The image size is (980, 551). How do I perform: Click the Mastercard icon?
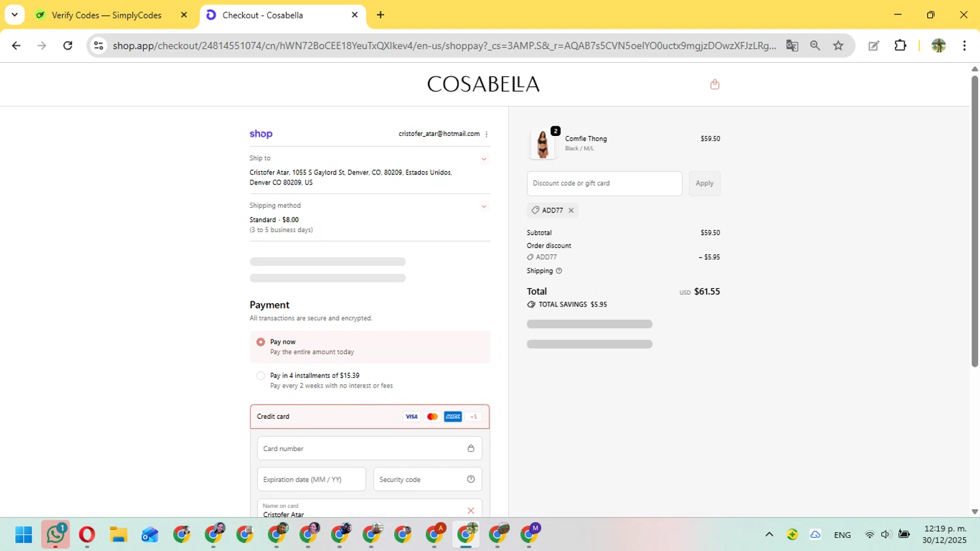pyautogui.click(x=432, y=416)
